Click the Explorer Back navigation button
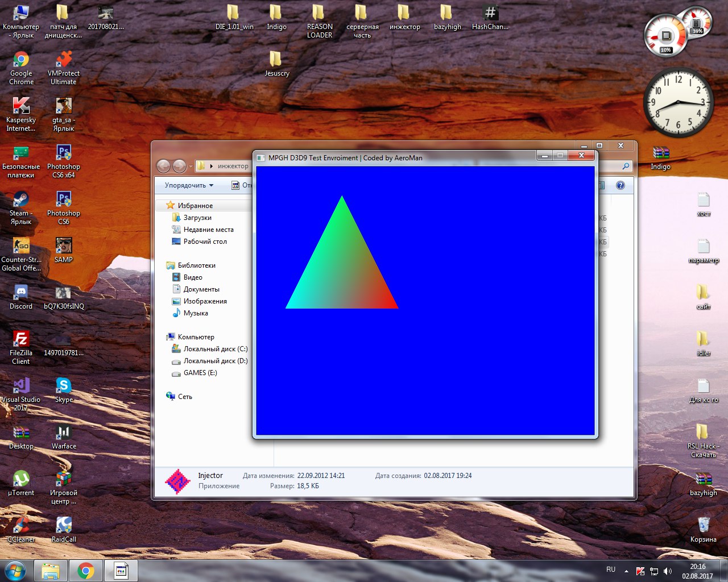Image resolution: width=728 pixels, height=582 pixels. coord(163,166)
